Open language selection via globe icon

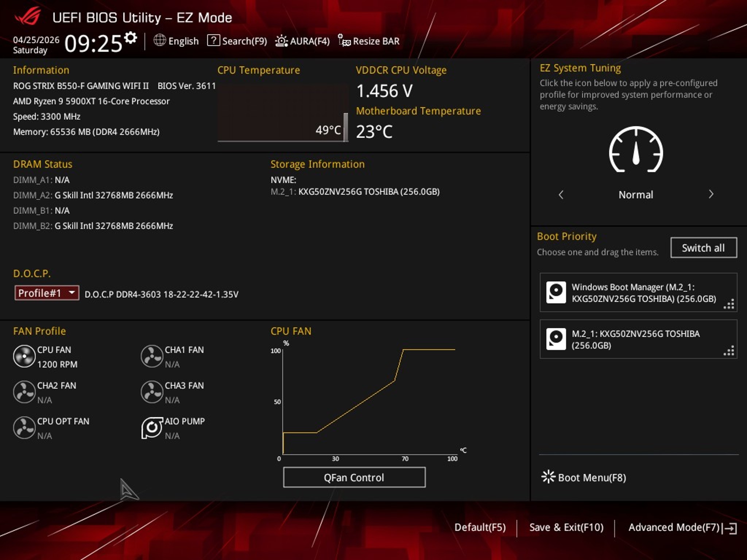pos(159,40)
